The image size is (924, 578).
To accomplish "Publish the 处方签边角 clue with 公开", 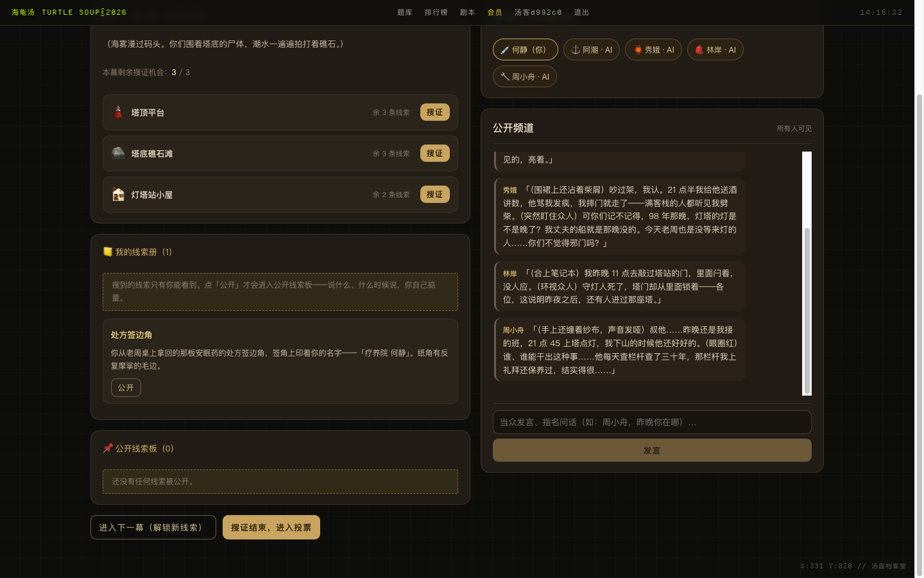I will 126,388.
